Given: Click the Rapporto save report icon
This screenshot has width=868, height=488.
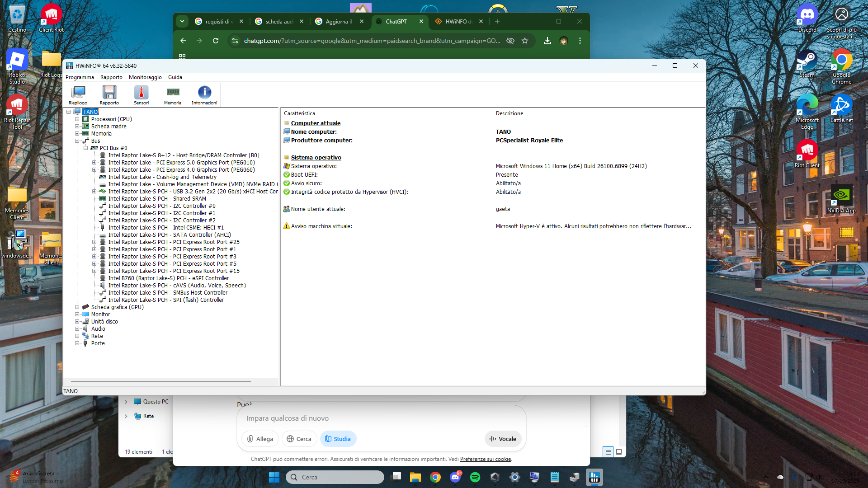Looking at the screenshot, I should point(109,95).
